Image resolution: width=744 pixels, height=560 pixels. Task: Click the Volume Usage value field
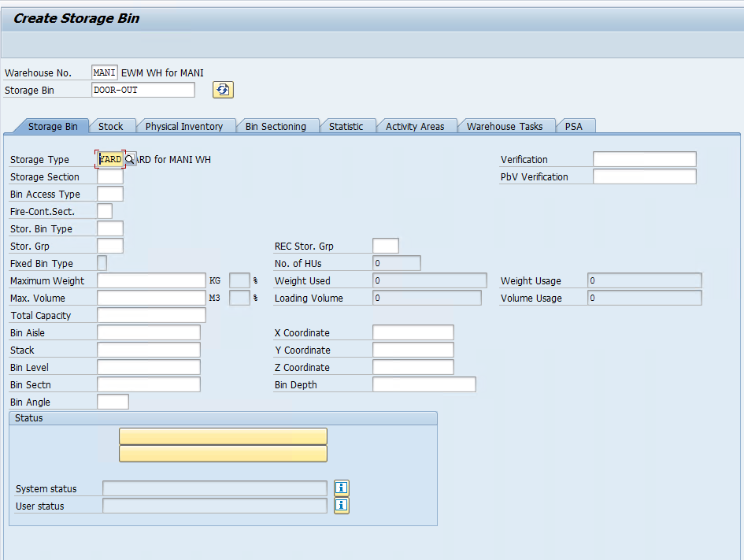pyautogui.click(x=645, y=298)
